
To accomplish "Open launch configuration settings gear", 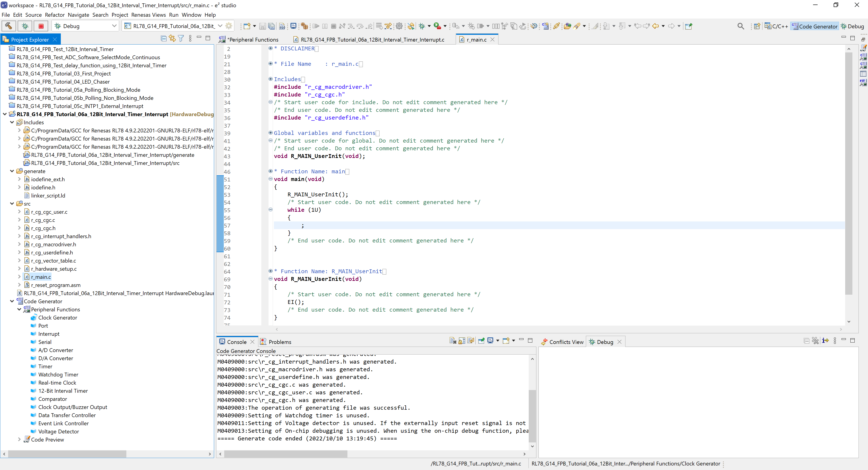I will 229,26.
